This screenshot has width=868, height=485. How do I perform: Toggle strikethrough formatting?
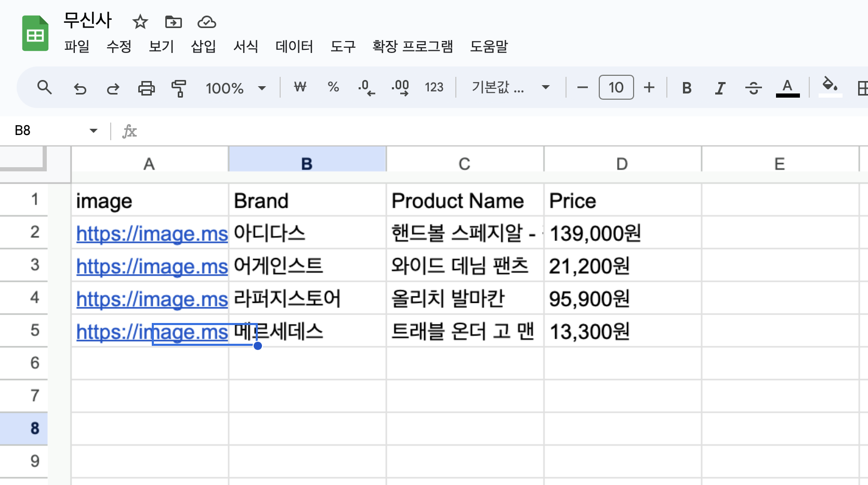753,88
